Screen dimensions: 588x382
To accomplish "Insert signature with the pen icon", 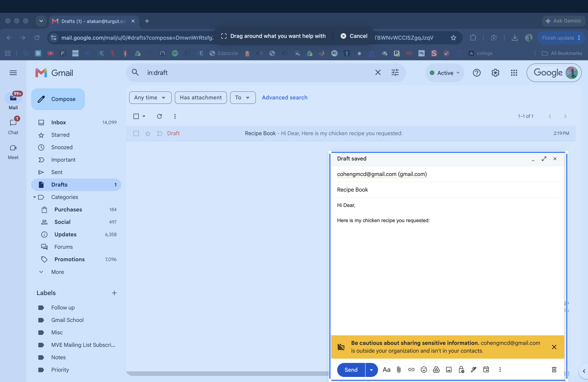I will 473,369.
